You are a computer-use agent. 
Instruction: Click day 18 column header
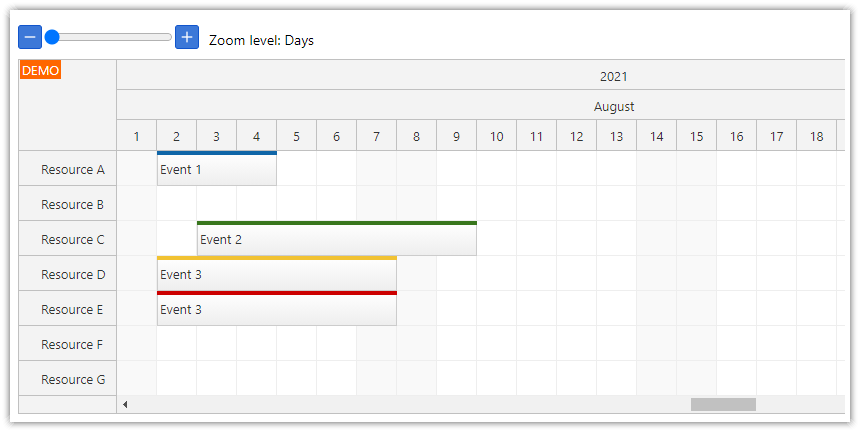pos(816,136)
